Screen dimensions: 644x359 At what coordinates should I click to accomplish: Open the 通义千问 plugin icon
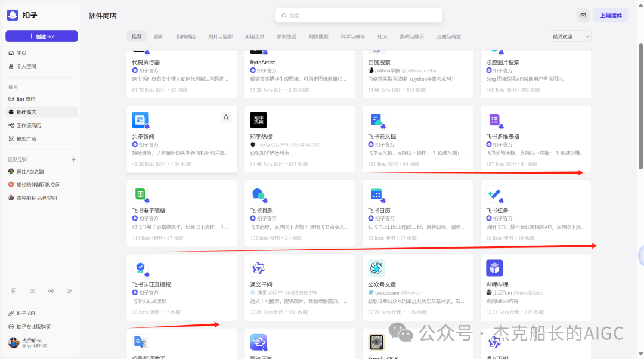tap(258, 268)
